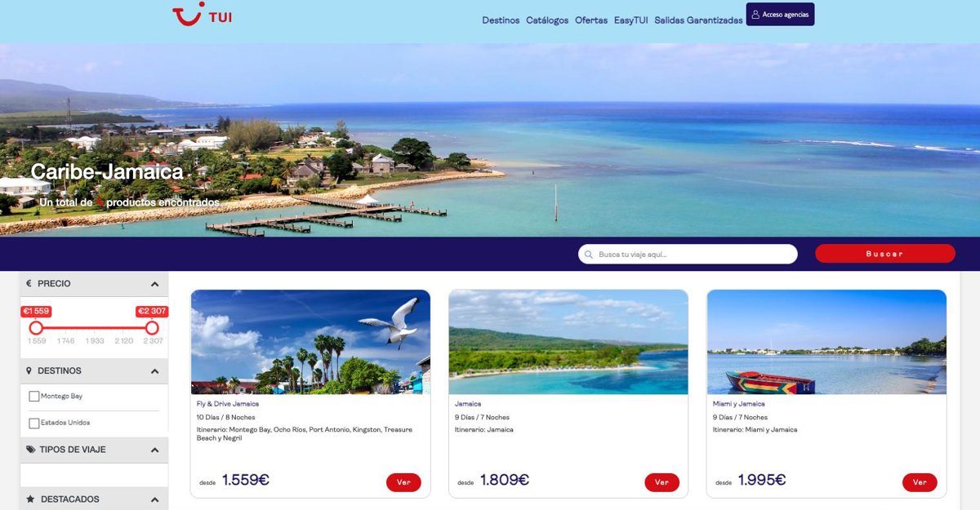Click the location pin icon beside DESTINOS
Screen dimensions: 980x510
[29, 371]
